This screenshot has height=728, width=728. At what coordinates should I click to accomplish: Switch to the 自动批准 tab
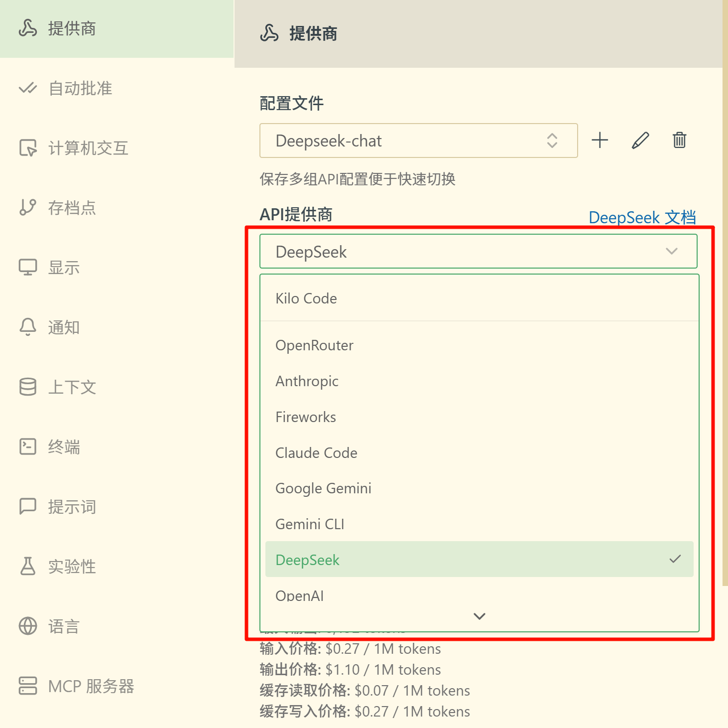pos(117,88)
